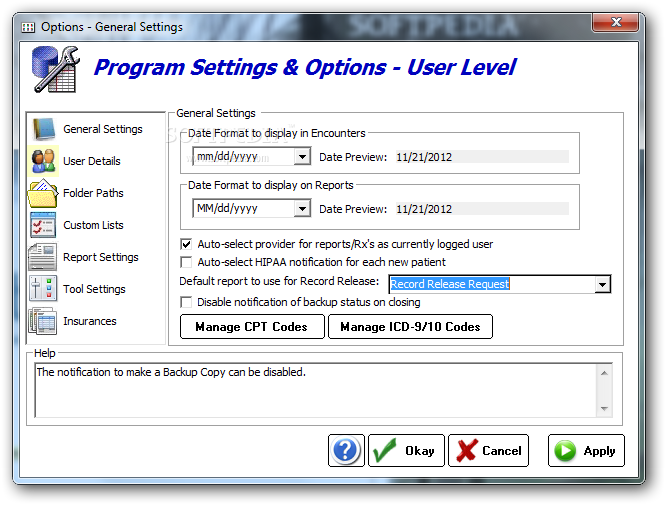Image resolution: width=666 pixels, height=505 pixels.
Task: Click the Apply button
Action: click(586, 451)
